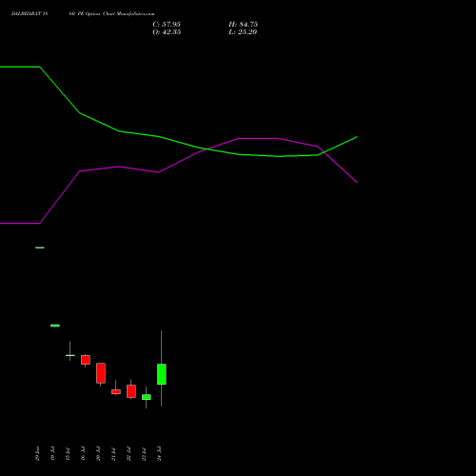Click the DALBHARAT chart title text

point(83,14)
